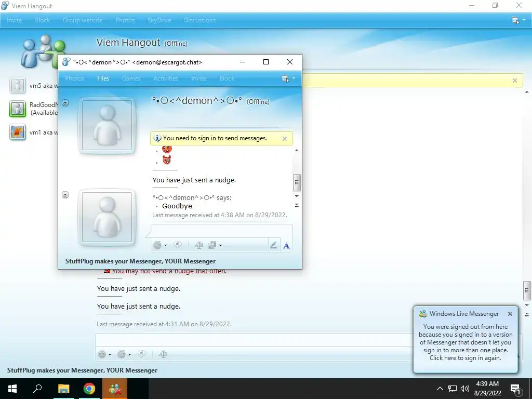Click the Viem Hangout group people picture
Viewport: 532px width, 399px height.
44,51
